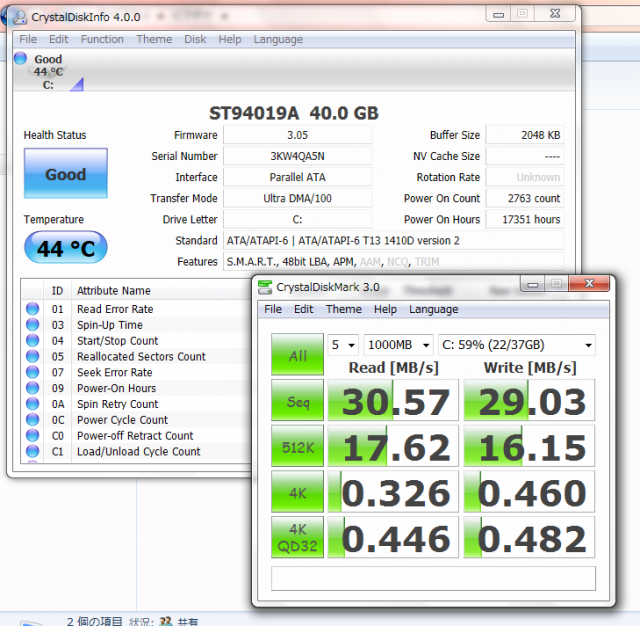
Task: Select the Reallocated Sectors Count row
Action: 137,356
